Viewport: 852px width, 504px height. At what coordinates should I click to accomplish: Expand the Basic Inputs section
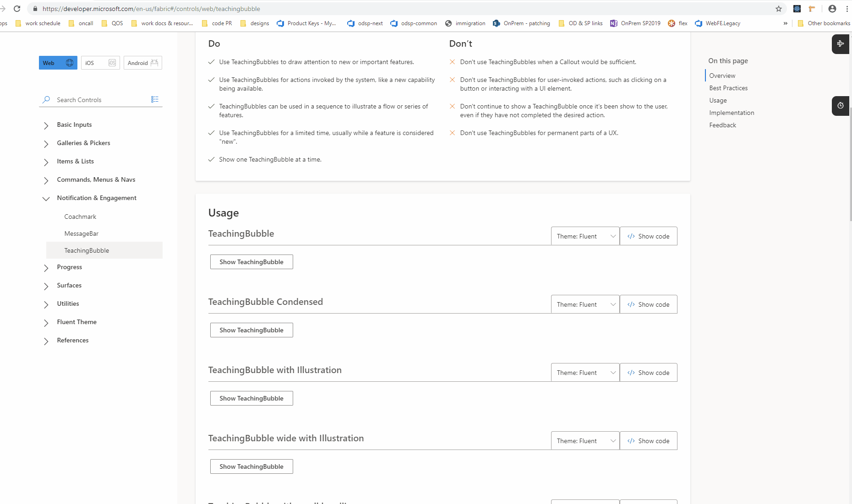pyautogui.click(x=74, y=125)
